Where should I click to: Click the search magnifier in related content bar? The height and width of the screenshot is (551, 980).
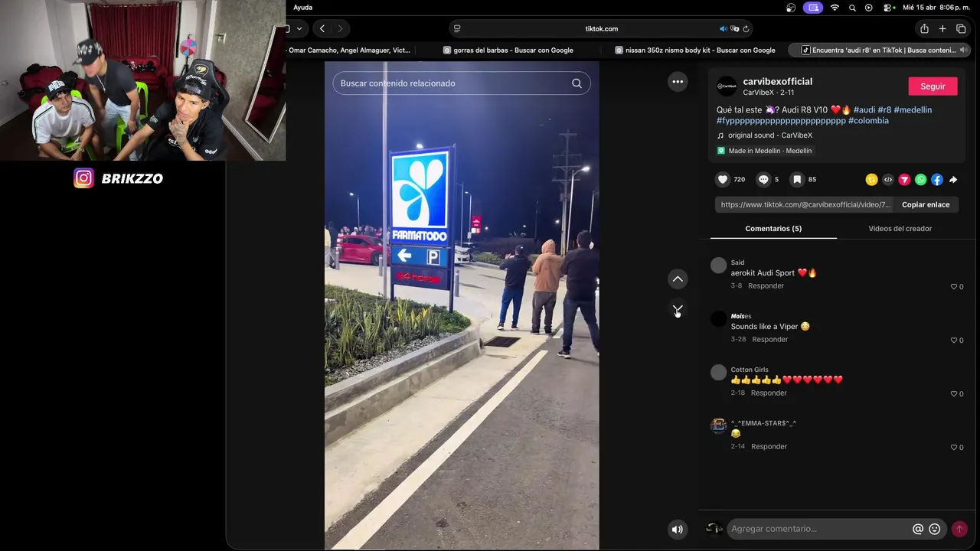pos(577,83)
